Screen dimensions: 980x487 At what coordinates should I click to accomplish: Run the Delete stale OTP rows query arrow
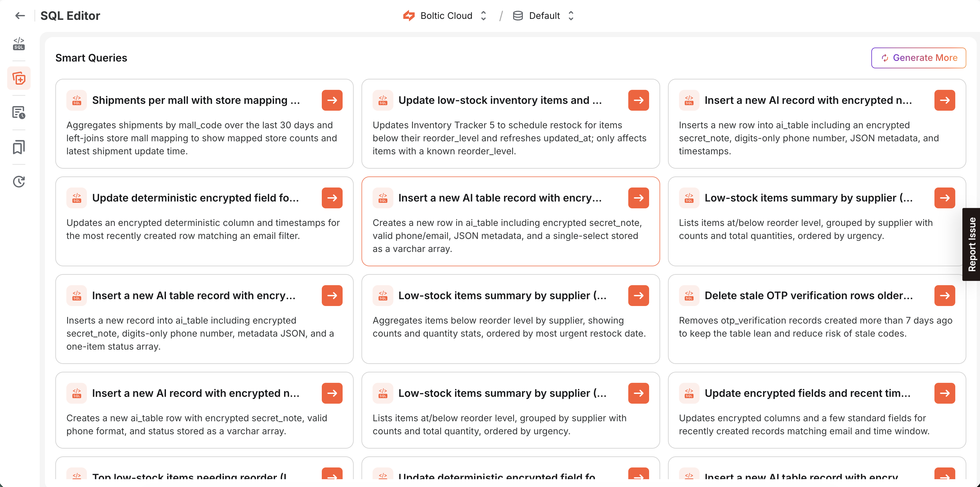(945, 296)
